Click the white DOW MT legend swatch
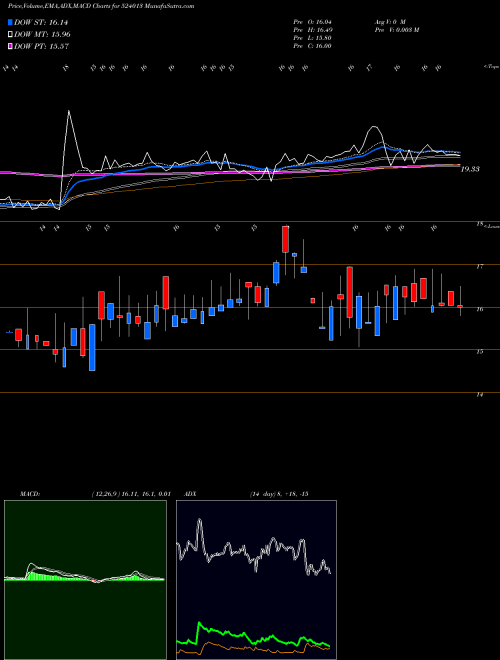This screenshot has height=660, width=500. pyautogui.click(x=10, y=35)
